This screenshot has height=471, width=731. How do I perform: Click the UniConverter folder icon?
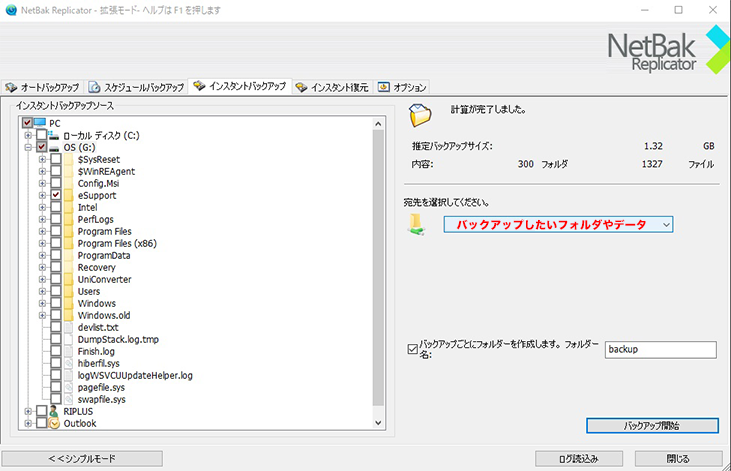click(69, 279)
